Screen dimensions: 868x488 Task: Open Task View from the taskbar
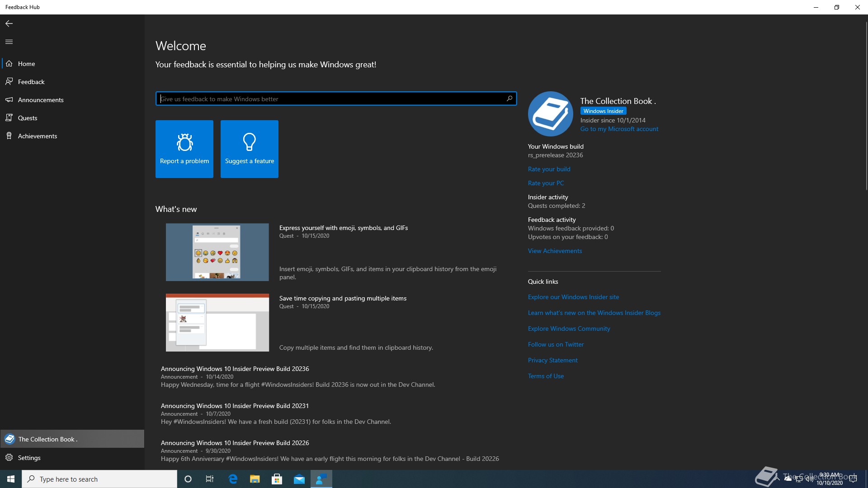pyautogui.click(x=210, y=479)
